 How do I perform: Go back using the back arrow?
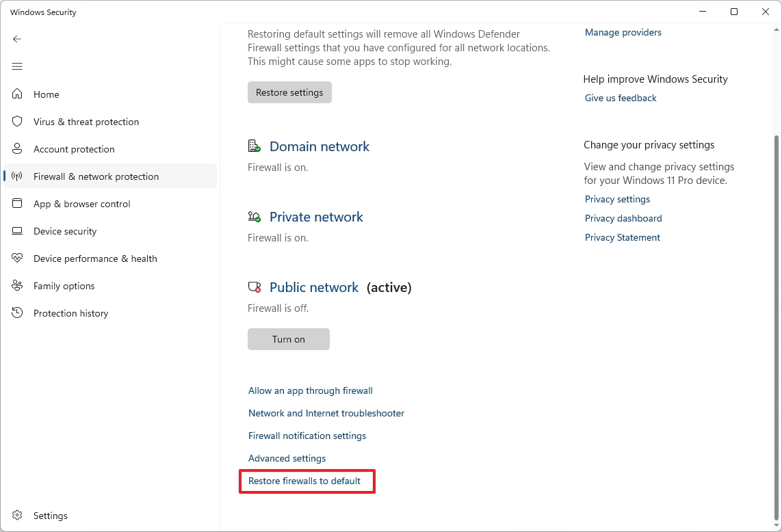click(17, 39)
